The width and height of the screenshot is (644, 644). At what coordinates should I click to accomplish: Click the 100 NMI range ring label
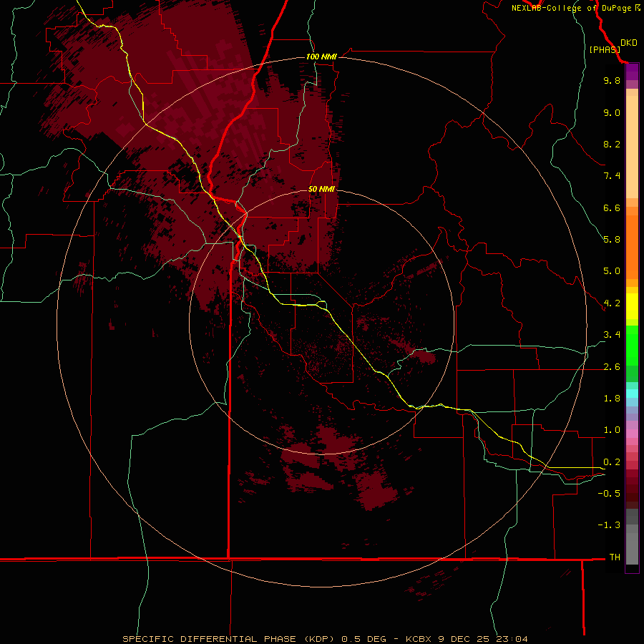pos(321,57)
